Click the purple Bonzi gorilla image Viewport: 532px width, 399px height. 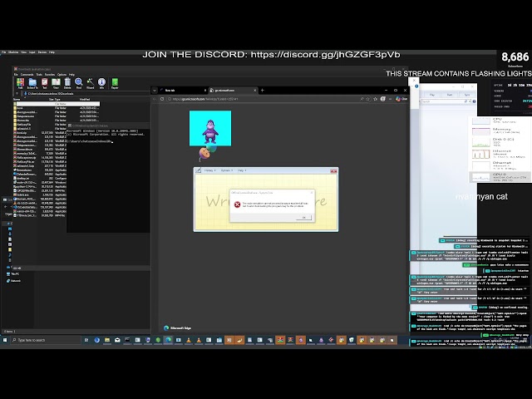point(210,128)
